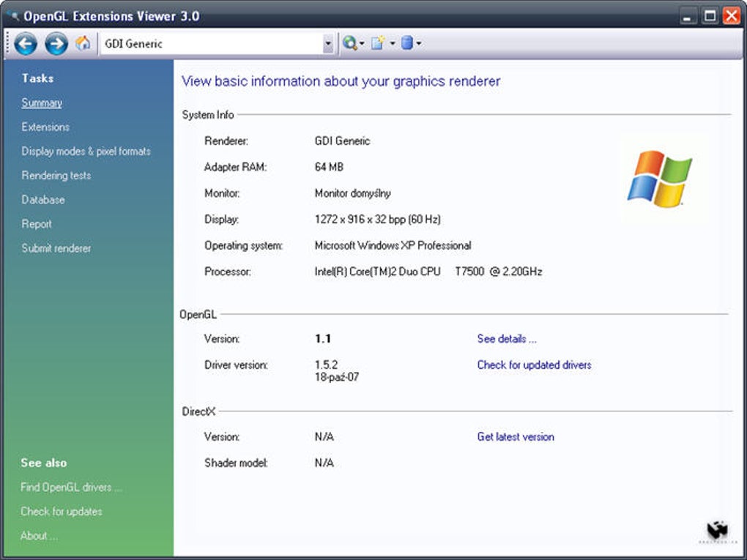Click the Adapter RAM label
Image resolution: width=747 pixels, height=560 pixels.
tap(235, 167)
